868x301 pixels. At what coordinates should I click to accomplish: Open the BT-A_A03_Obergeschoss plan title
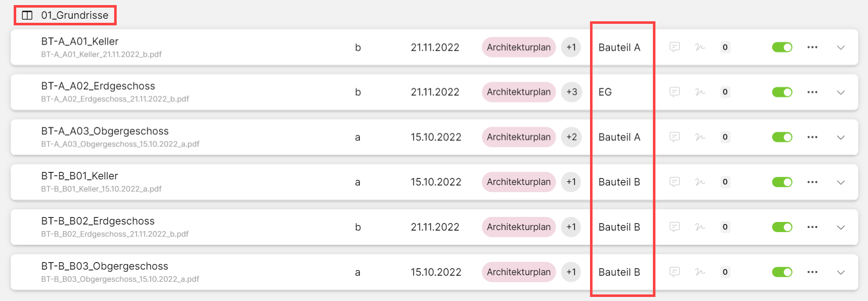click(x=105, y=131)
